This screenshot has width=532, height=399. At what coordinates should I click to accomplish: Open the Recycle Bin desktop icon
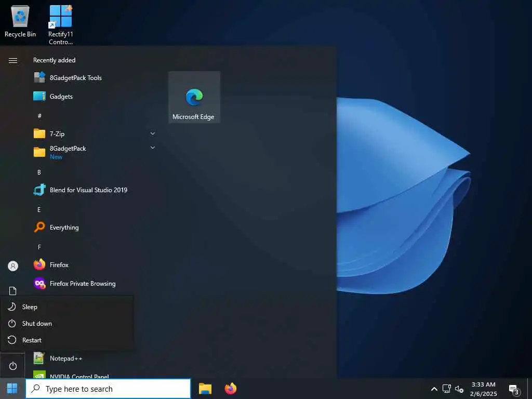pos(20,21)
